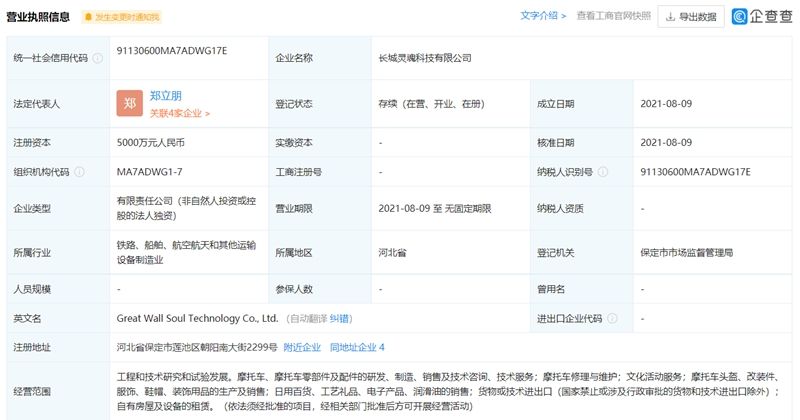Viewport: 800px width, 420px height.
Task: Click the 纠错 link after English name
Action: point(339,318)
